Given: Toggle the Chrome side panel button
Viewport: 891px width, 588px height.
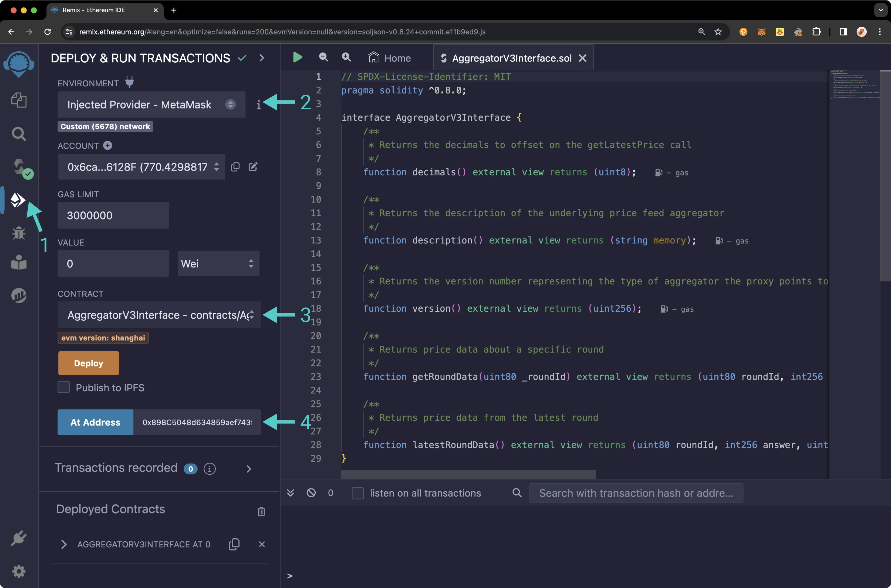Looking at the screenshot, I should click(843, 32).
